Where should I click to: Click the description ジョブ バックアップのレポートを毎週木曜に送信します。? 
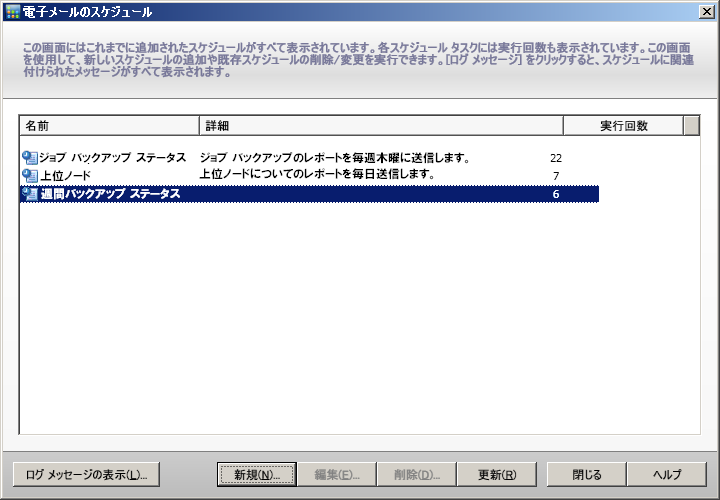pos(335,158)
